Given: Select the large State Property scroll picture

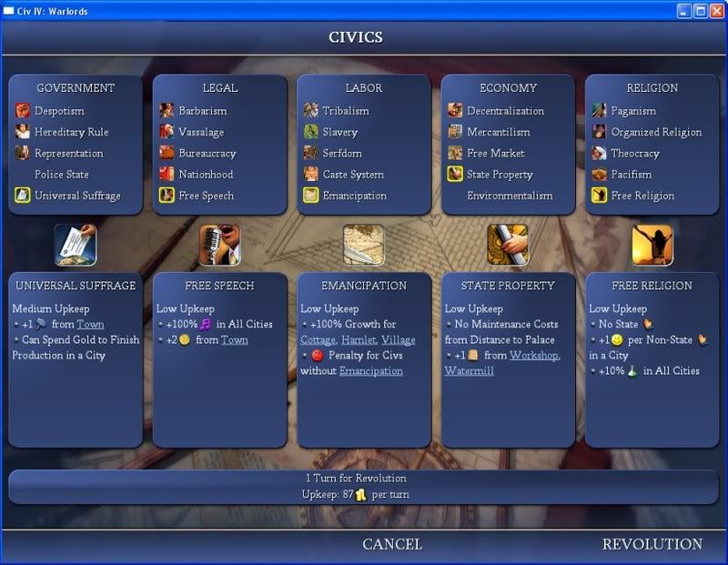Looking at the screenshot, I should click(508, 245).
